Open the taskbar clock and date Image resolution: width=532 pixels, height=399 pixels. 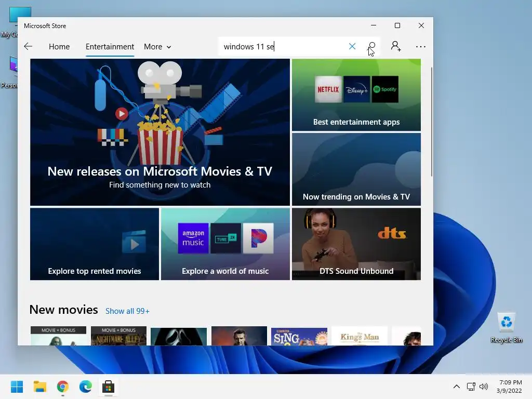[509, 387]
